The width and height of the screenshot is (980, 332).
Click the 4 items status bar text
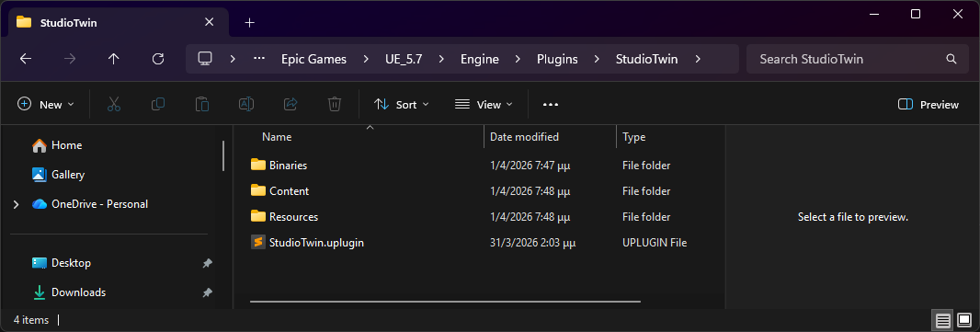pos(31,320)
